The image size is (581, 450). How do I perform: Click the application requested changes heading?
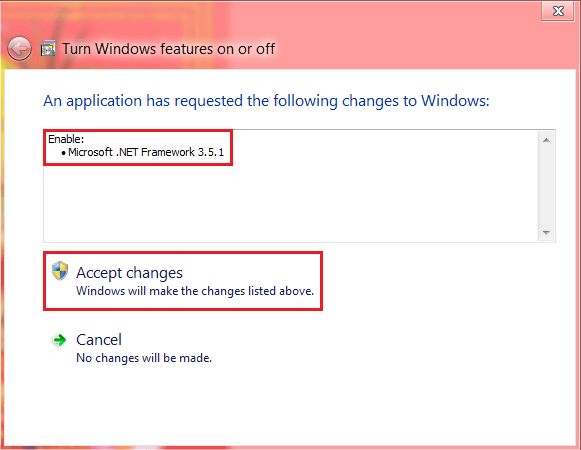point(266,101)
